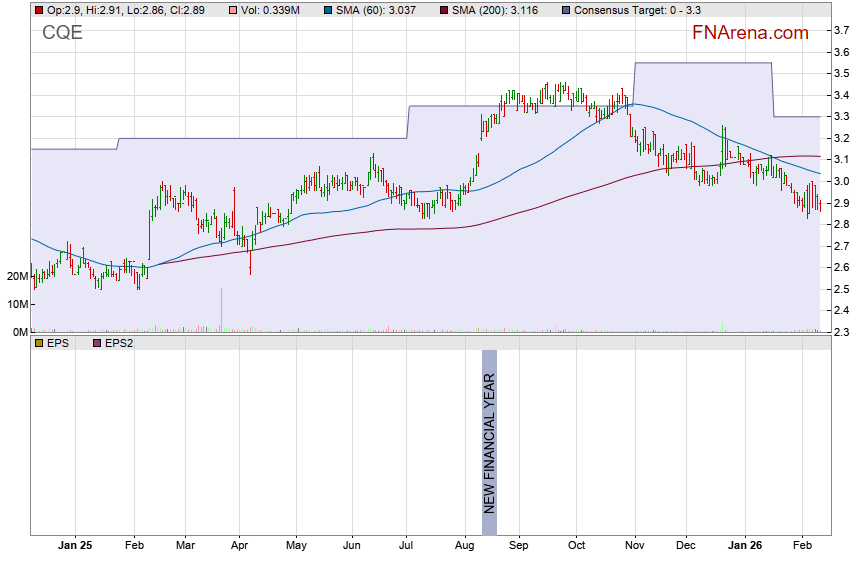Select the Jan 25 date axis label

[x=75, y=547]
